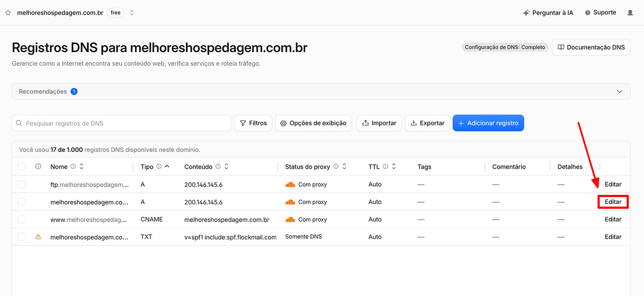The height and width of the screenshot is (296, 644).
Task: Select all DNS records checkbox in header
Action: (x=22, y=166)
